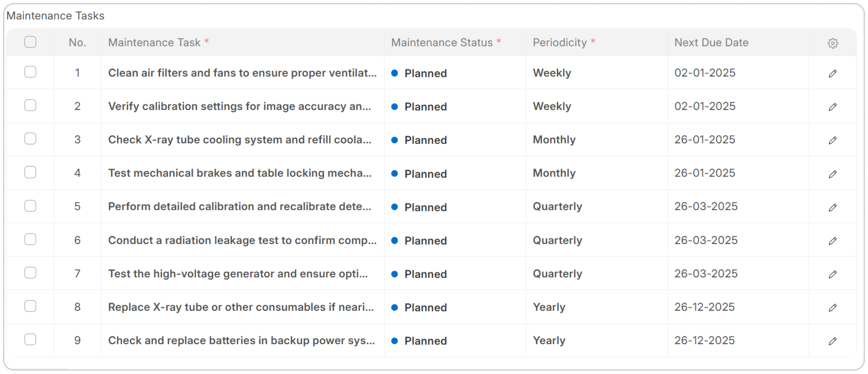Tick the checkbox on row 7
Image resolution: width=868 pixels, height=374 pixels.
click(x=31, y=273)
